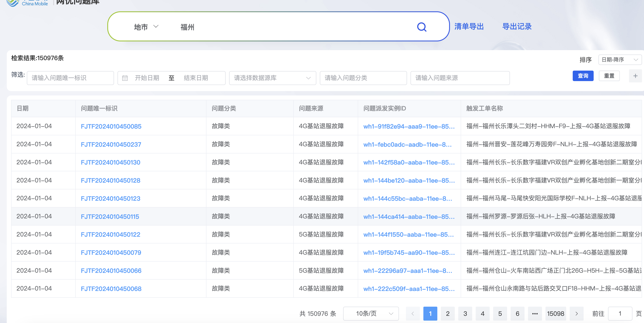The image size is (644, 323).
Task: Open issue FJTF2024010450085
Action: pyautogui.click(x=111, y=126)
